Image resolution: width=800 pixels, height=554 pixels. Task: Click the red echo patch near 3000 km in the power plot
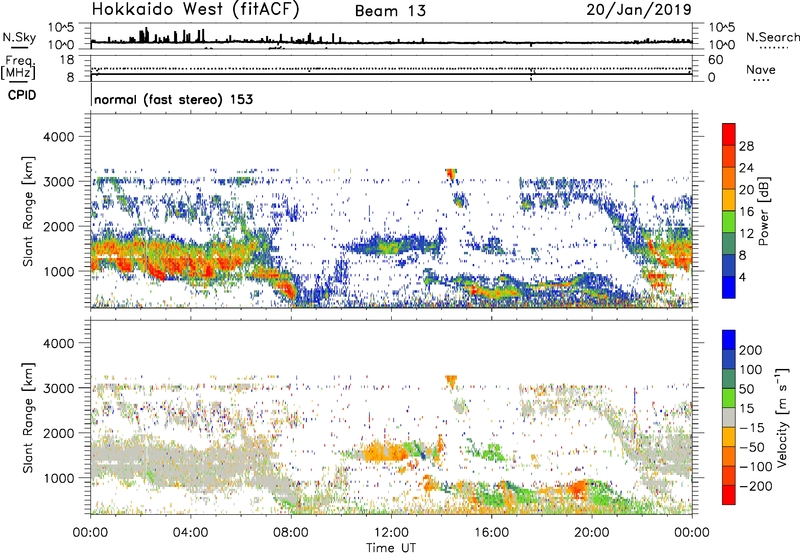point(451,174)
